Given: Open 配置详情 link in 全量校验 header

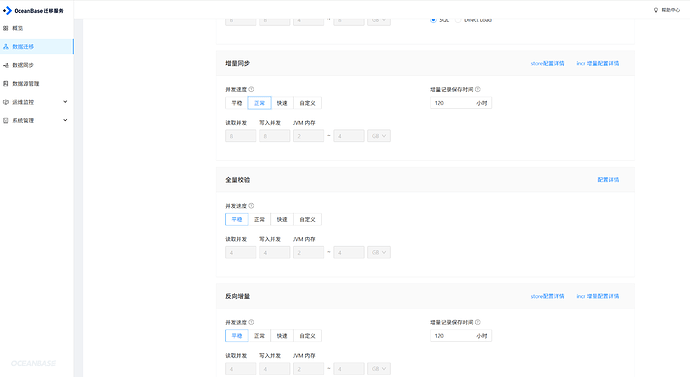Looking at the screenshot, I should (x=608, y=179).
